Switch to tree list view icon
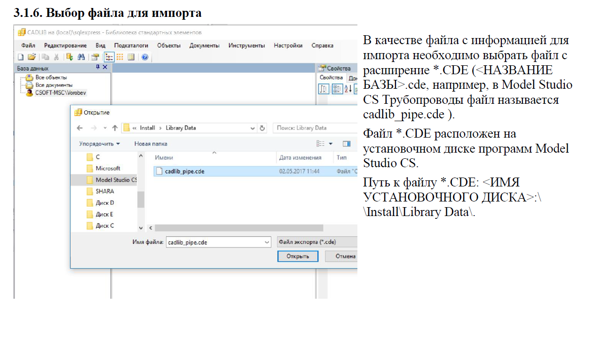 (x=109, y=57)
